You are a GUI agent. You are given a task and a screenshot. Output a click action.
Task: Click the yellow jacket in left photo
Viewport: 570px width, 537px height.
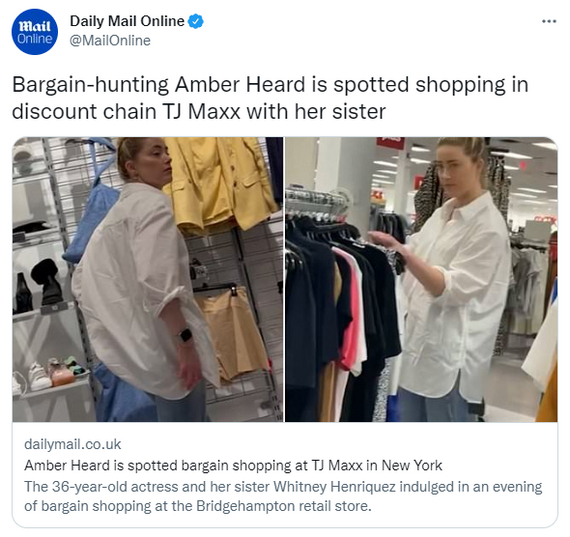click(222, 184)
